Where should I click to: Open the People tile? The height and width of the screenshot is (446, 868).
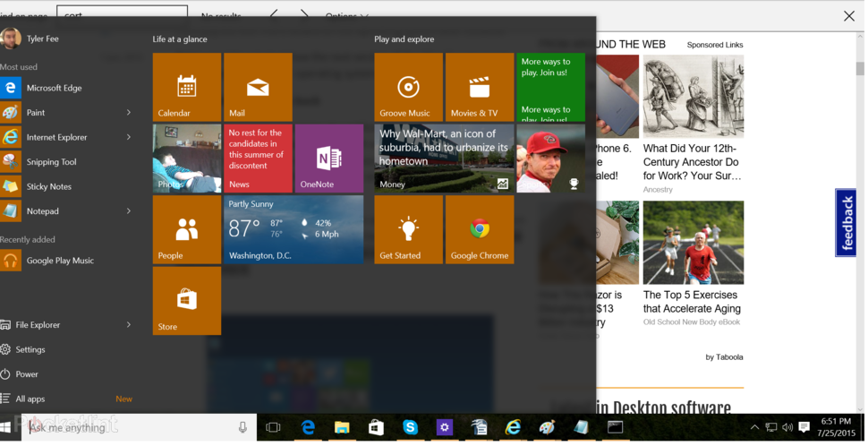pyautogui.click(x=186, y=229)
